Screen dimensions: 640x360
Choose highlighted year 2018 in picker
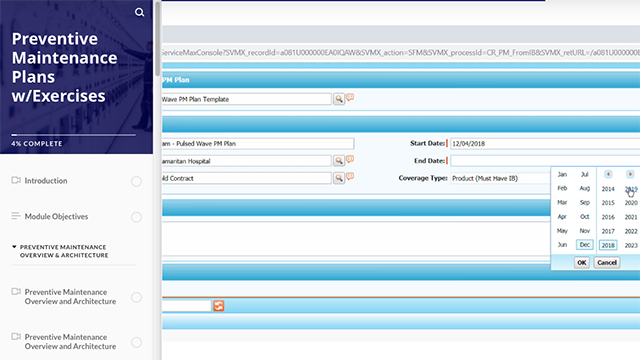pos(608,245)
